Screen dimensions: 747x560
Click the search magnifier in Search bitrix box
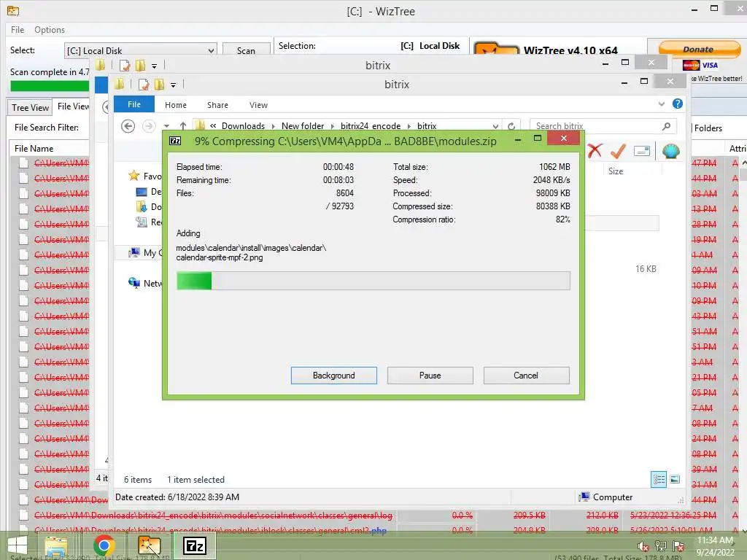[666, 126]
